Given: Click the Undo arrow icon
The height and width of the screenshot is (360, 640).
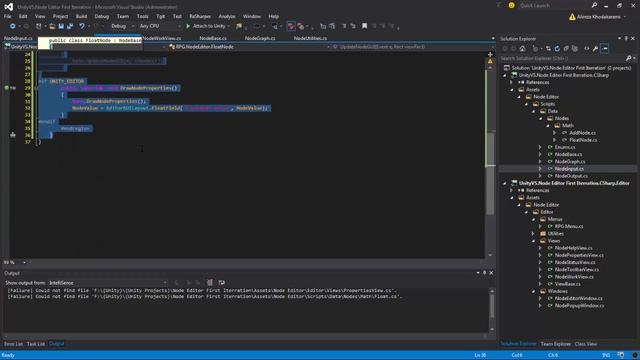Looking at the screenshot, I should click(x=82, y=26).
